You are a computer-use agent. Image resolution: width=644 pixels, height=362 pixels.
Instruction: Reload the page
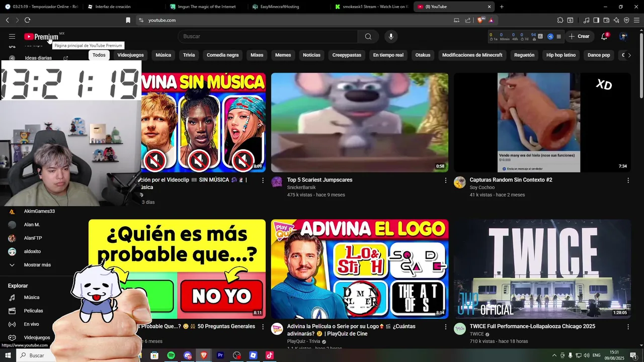tap(27, 20)
